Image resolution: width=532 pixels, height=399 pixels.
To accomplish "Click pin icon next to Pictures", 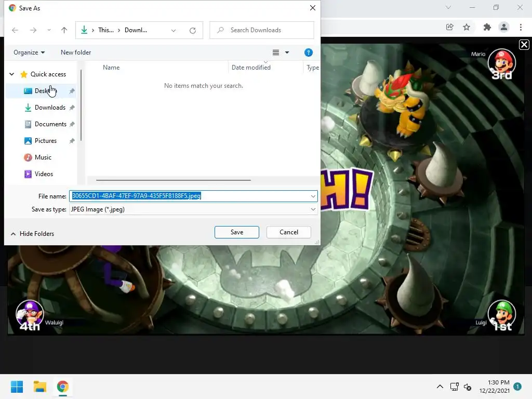I will coord(72,141).
